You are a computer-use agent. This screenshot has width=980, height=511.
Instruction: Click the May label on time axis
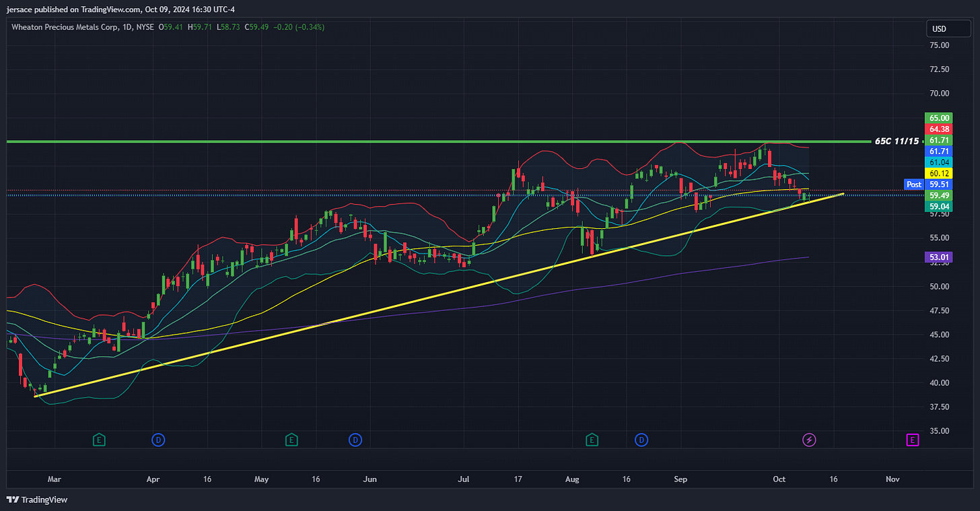tap(261, 479)
